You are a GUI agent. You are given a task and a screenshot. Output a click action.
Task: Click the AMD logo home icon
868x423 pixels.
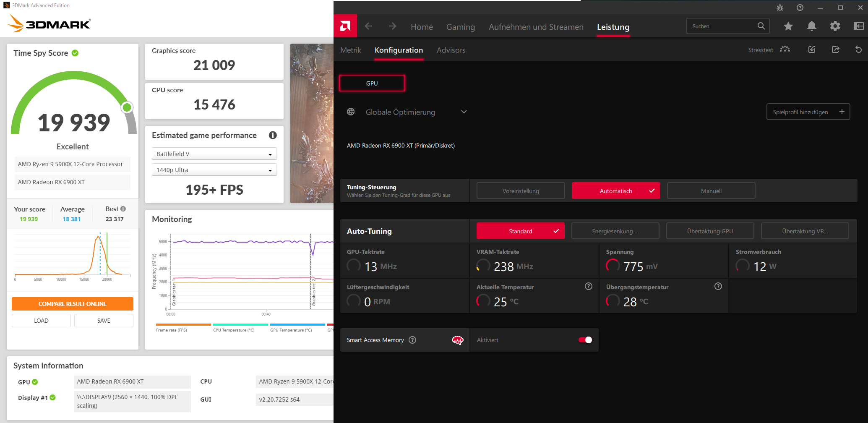(345, 26)
